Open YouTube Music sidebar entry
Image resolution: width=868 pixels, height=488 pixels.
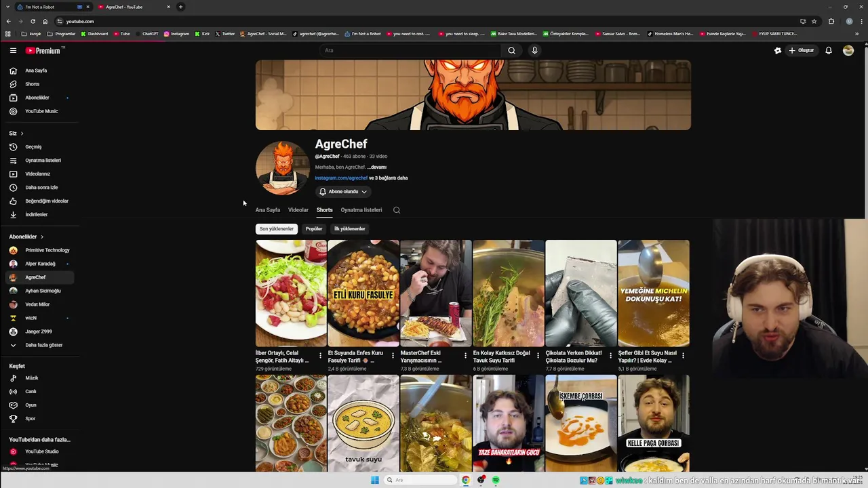coord(40,111)
